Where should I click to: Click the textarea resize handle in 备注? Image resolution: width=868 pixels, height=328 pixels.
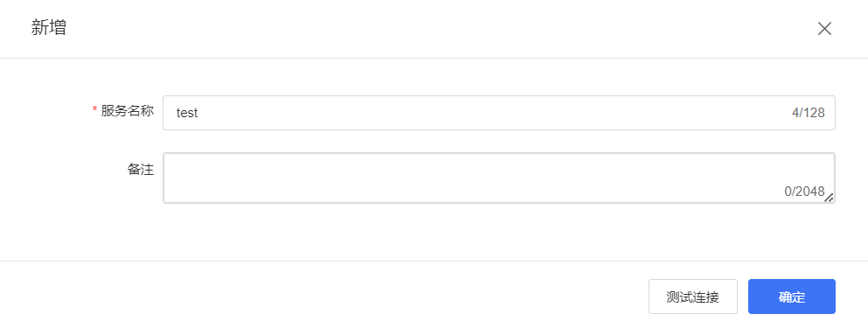click(830, 198)
